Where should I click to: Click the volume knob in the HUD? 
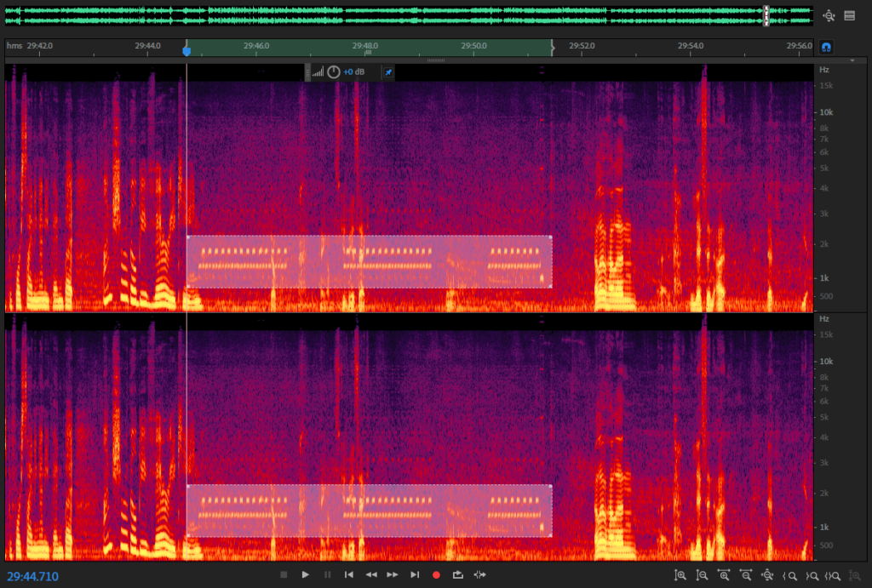[x=332, y=71]
